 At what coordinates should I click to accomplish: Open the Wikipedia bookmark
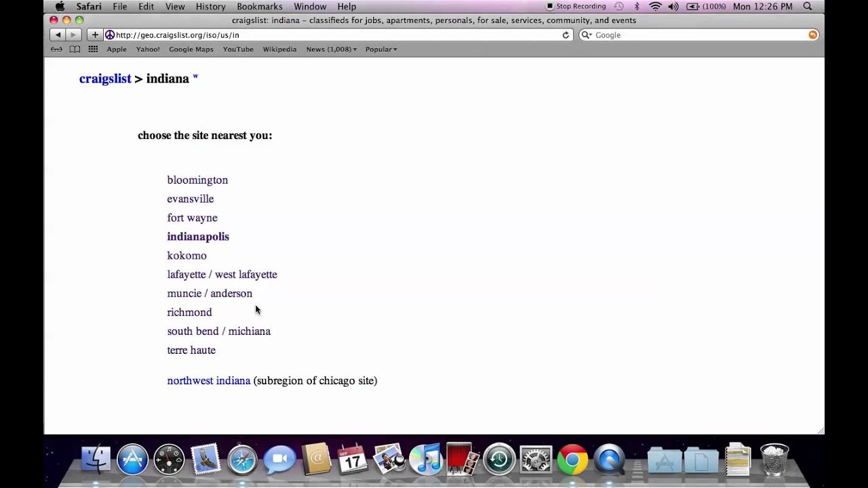pyautogui.click(x=279, y=49)
